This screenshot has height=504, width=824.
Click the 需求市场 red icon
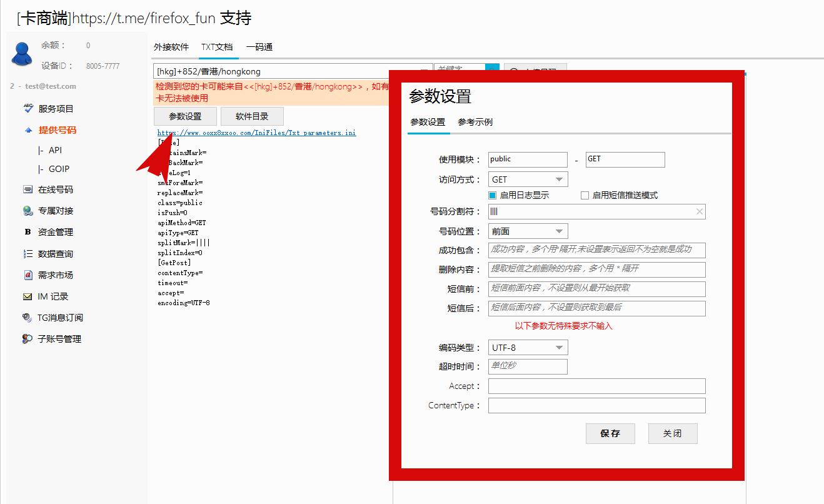point(28,275)
